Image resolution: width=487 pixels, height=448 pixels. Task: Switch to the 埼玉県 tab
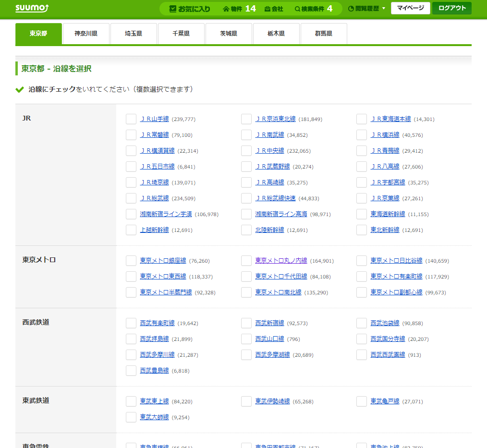tap(134, 34)
